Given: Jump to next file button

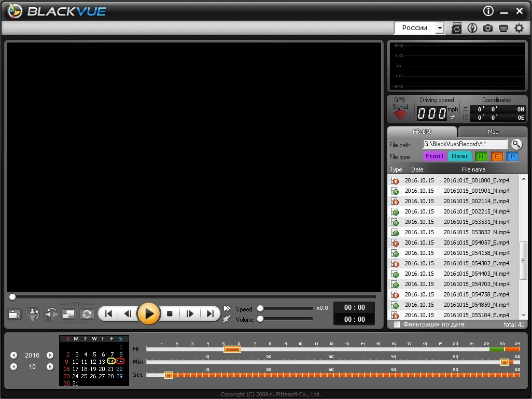Looking at the screenshot, I should coord(211,313).
